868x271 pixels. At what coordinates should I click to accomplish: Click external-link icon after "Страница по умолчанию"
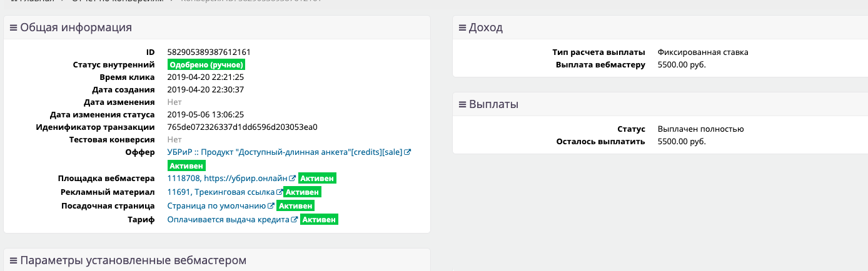271,206
